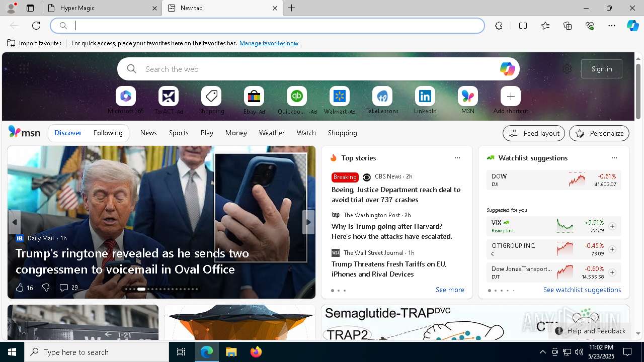Open the apps grid launcher icon
Viewport: 644px width, 362px height.
tap(24, 69)
